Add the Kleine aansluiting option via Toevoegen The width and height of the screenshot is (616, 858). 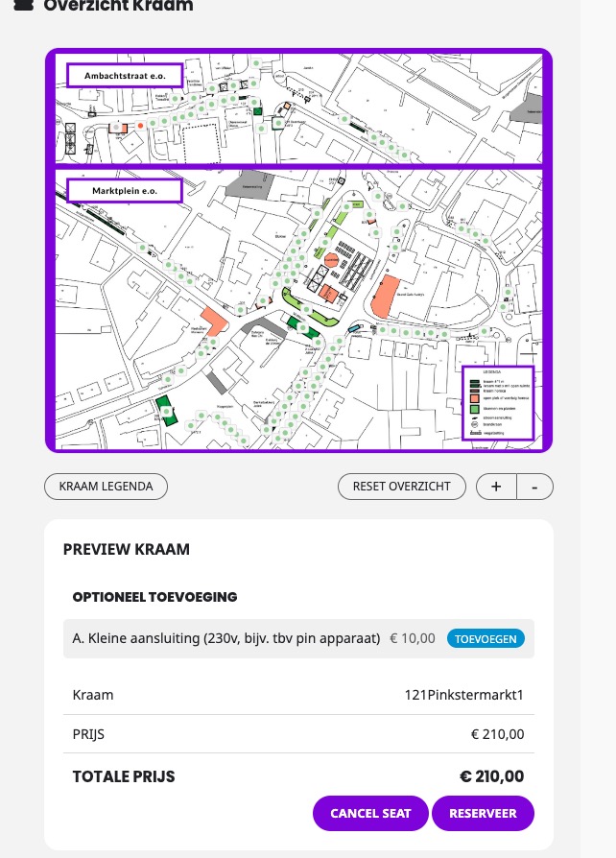[x=486, y=638]
